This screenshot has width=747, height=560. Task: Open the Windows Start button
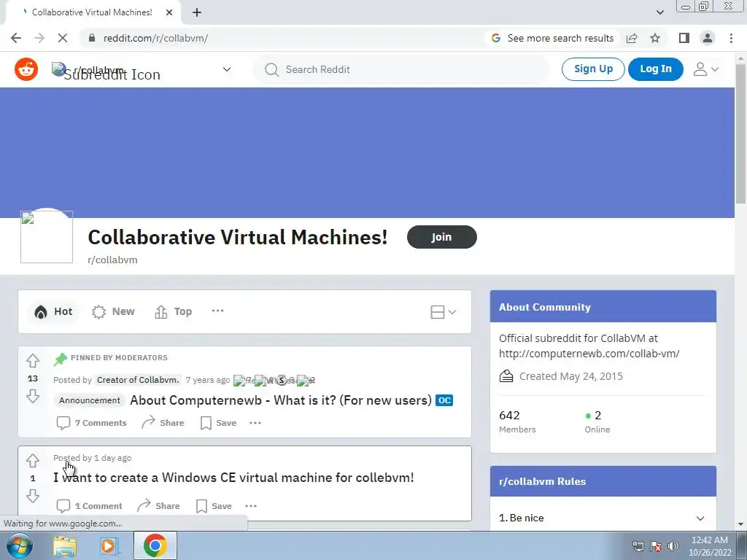pos(18,545)
